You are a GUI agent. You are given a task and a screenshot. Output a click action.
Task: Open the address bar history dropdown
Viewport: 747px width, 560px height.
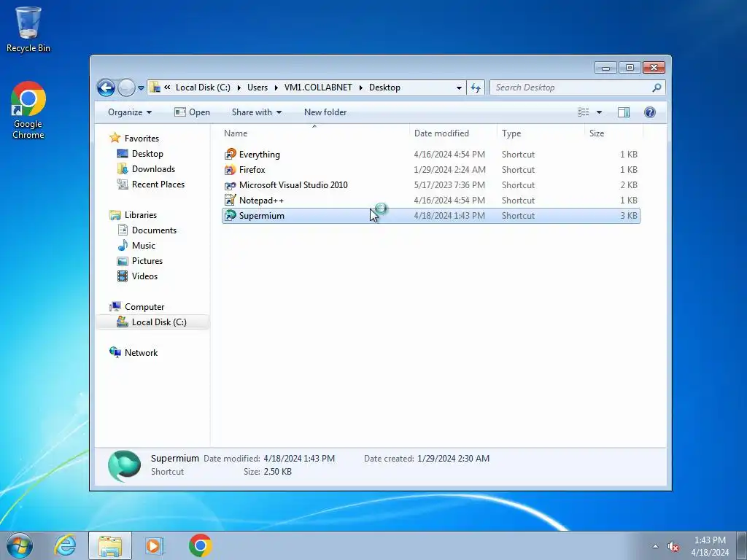[x=459, y=87]
